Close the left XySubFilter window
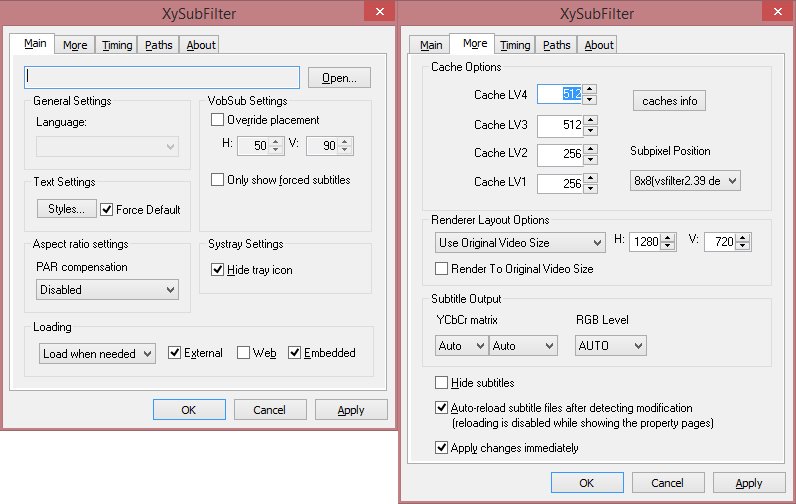This screenshot has height=504, width=796. click(379, 11)
